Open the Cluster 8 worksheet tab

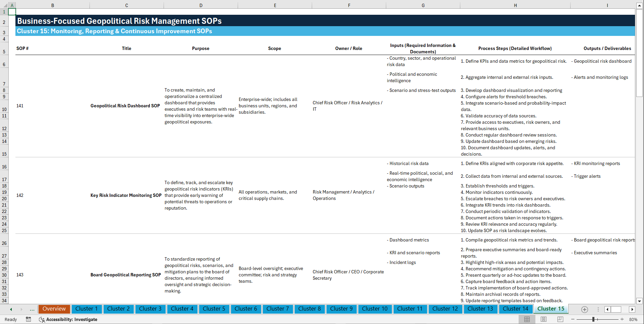pyautogui.click(x=309, y=309)
